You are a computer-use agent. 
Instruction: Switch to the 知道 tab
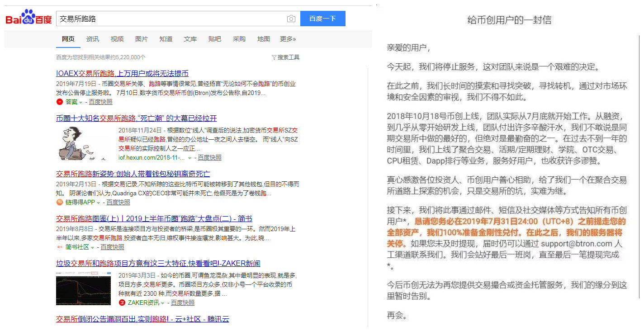[166, 39]
